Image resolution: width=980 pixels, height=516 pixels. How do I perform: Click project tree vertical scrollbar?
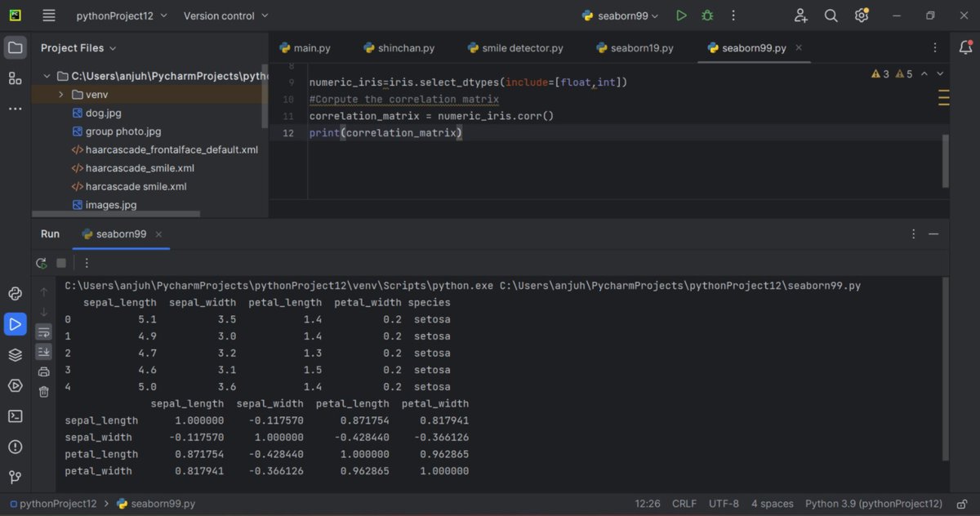265,96
